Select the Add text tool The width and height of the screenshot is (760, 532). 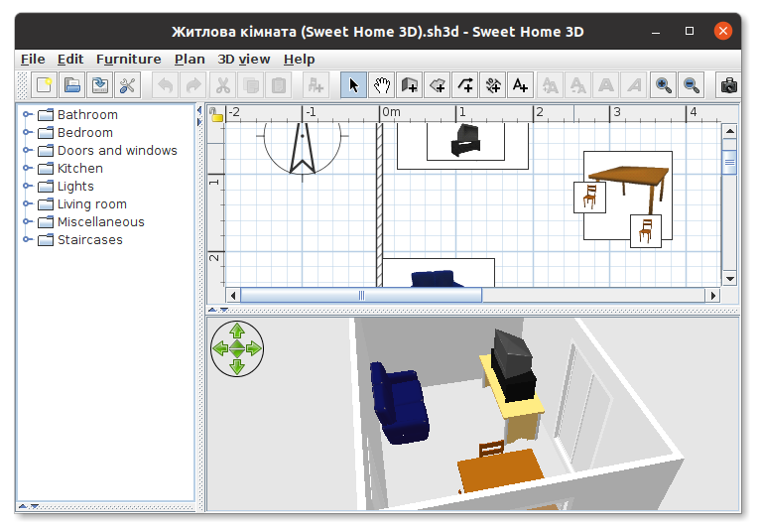point(521,85)
